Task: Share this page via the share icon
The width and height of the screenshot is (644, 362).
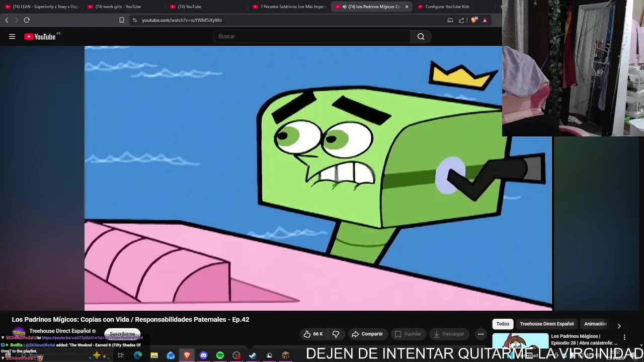Action: pyautogui.click(x=461, y=20)
